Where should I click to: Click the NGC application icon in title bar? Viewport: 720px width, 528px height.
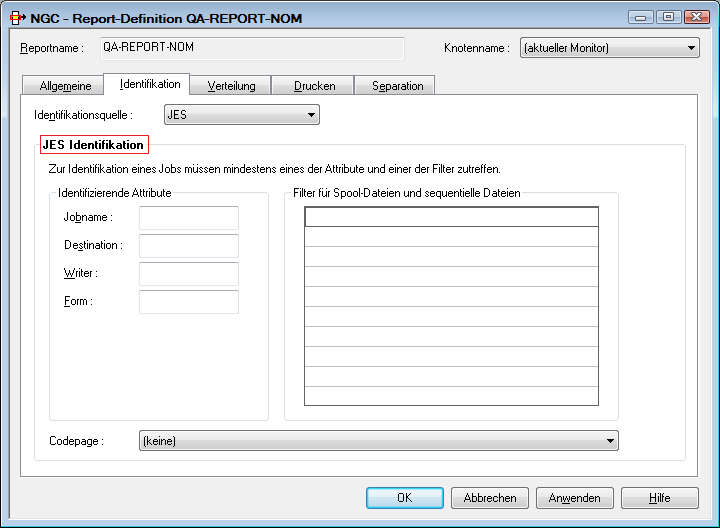tap(17, 18)
